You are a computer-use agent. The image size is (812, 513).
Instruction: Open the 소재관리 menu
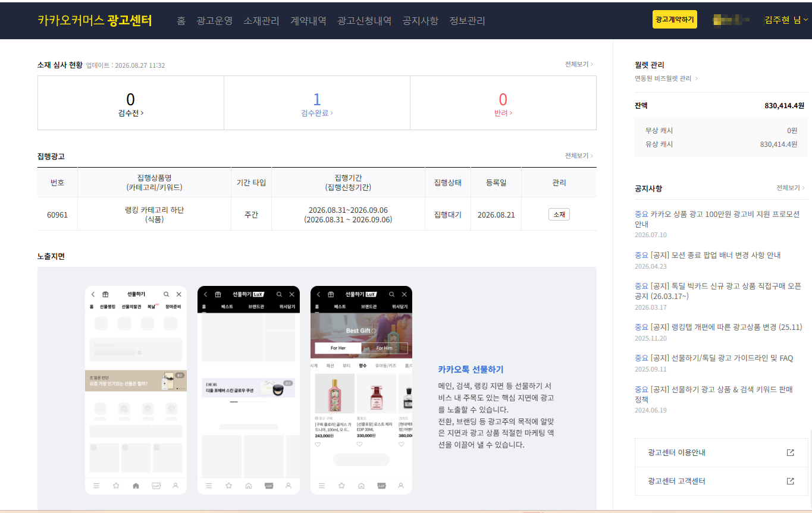coord(261,21)
